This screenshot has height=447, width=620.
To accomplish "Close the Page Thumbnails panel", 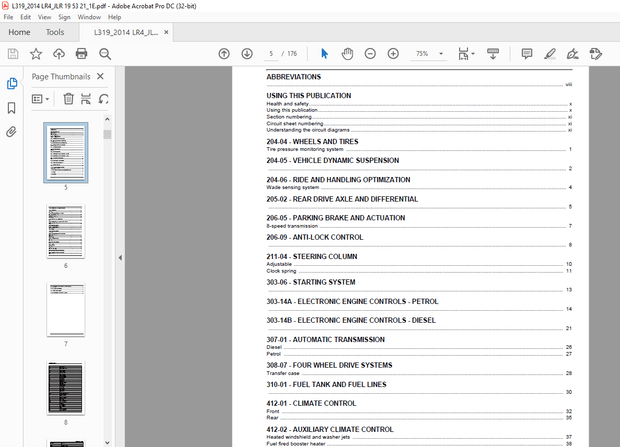I will (100, 76).
